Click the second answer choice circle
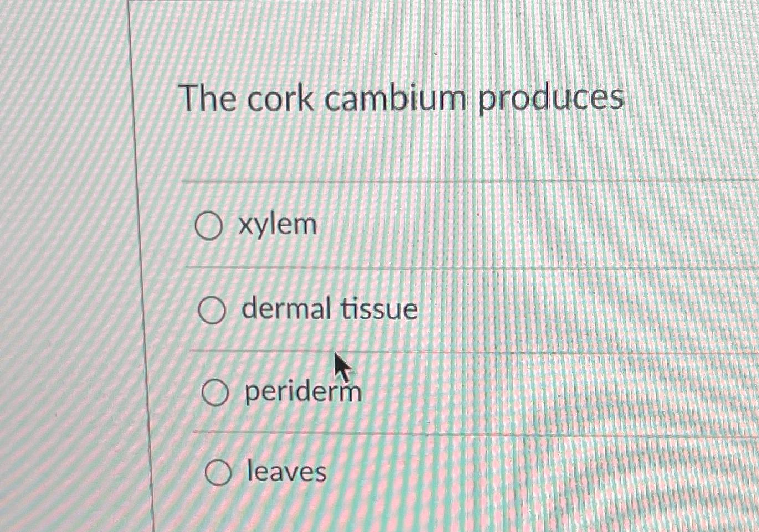 pyautogui.click(x=212, y=311)
